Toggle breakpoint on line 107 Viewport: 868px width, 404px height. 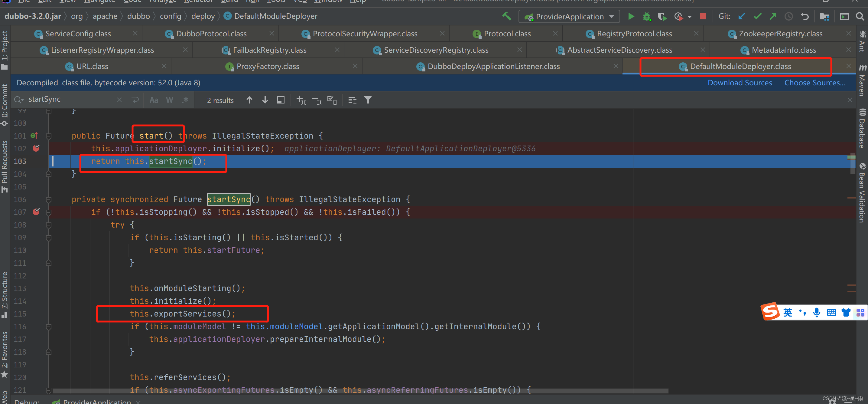click(x=36, y=212)
